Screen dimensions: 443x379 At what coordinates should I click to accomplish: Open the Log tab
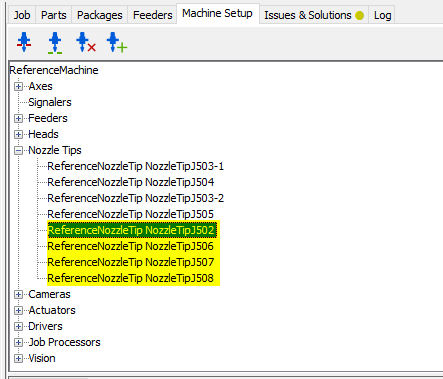[382, 15]
